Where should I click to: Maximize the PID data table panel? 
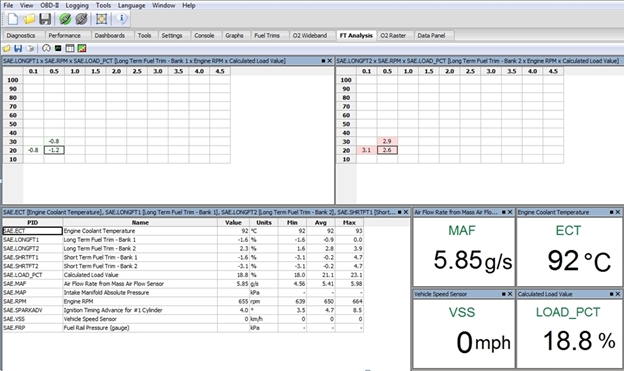[399, 212]
